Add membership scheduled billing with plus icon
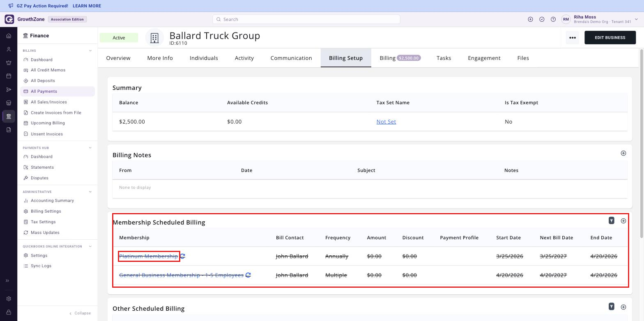644x321 pixels. pos(623,221)
